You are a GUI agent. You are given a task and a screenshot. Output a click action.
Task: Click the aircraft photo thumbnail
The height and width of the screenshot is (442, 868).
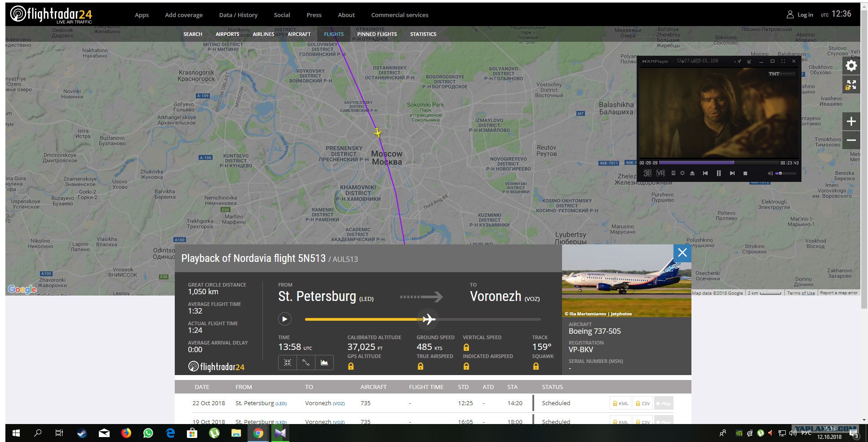626,281
